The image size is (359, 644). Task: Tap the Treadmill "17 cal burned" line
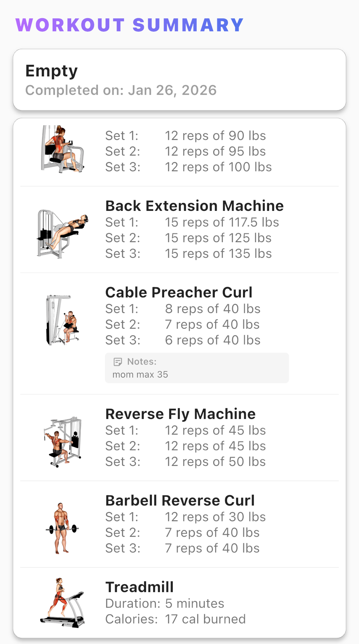pyautogui.click(x=205, y=619)
